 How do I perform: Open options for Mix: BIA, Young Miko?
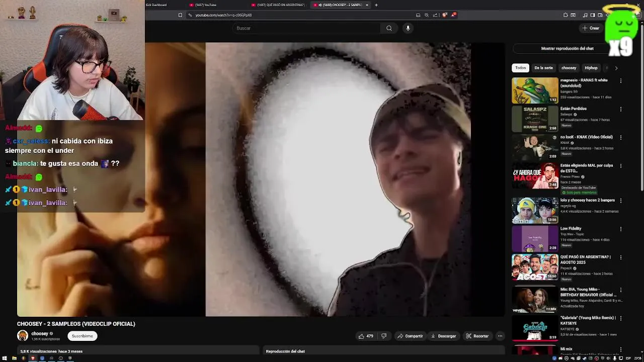(621, 290)
